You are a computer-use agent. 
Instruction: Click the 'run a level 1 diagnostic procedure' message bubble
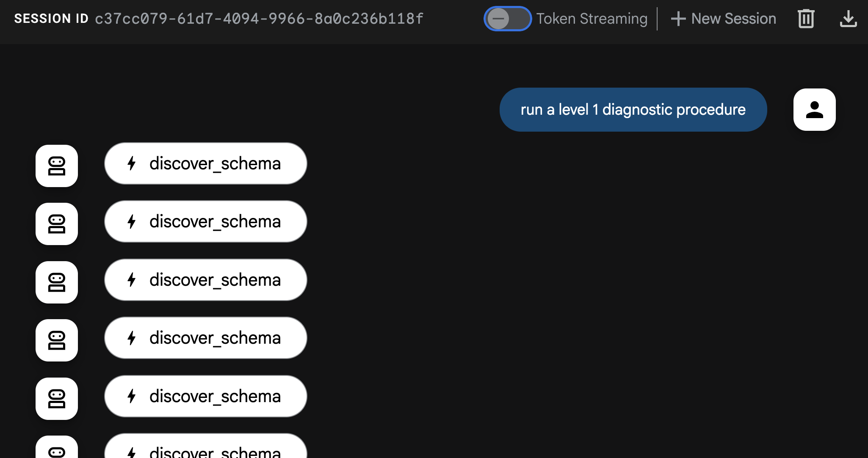pos(633,109)
